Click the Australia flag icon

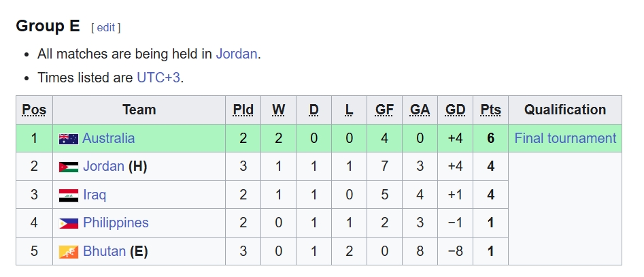[69, 139]
